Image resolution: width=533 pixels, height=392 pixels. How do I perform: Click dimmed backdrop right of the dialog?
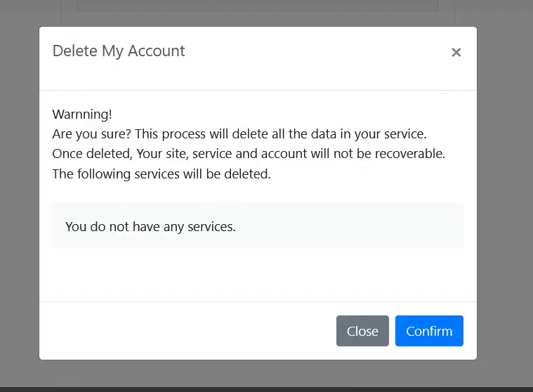pyautogui.click(x=505, y=197)
